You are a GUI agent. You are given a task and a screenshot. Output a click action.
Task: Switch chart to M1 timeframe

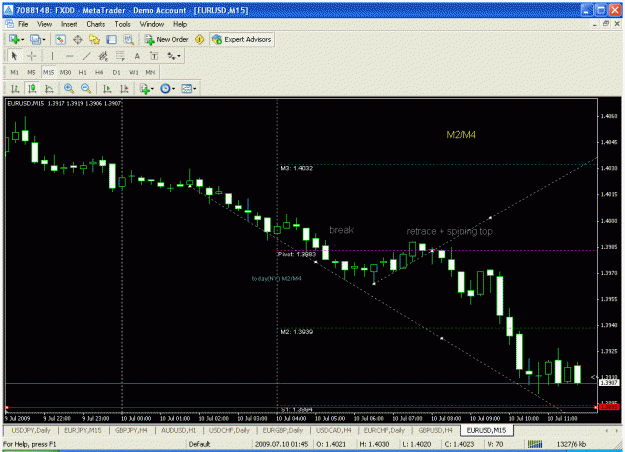(x=14, y=72)
